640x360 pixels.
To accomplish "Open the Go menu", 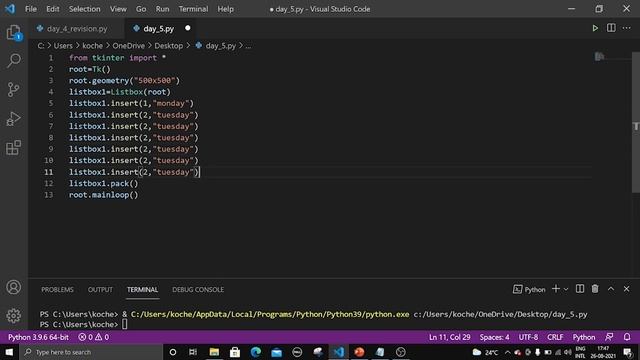I will tap(141, 9).
